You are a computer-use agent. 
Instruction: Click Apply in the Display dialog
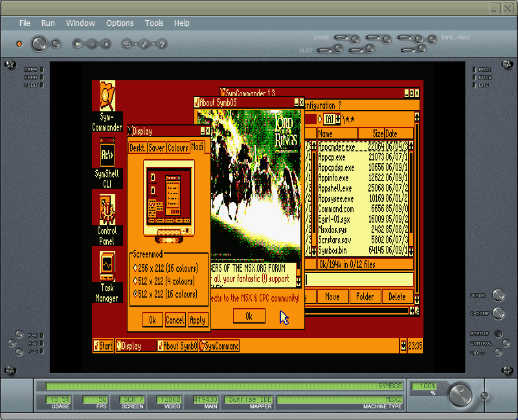click(x=197, y=319)
